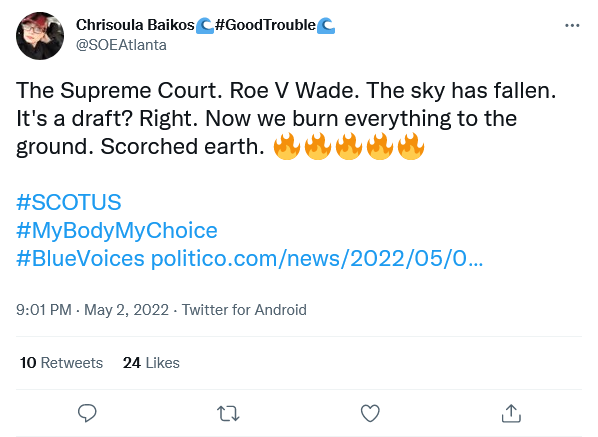This screenshot has width=598, height=437.
Task: Open the #SCOTUS hashtag
Action: (69, 202)
